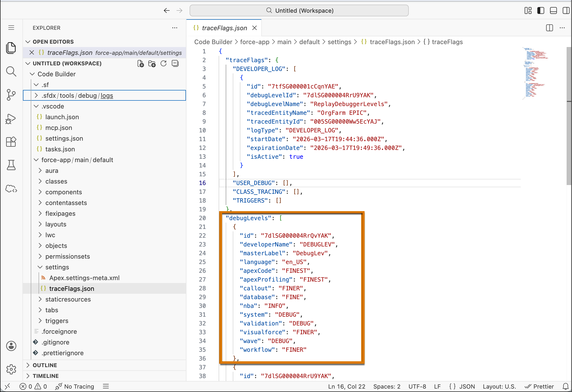Screen dimensions: 572x392
Task: Click Code Builder in the breadcrumb
Action: (213, 42)
